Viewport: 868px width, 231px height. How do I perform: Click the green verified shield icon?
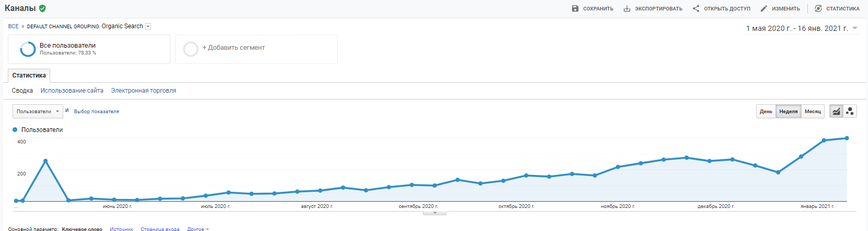(42, 8)
